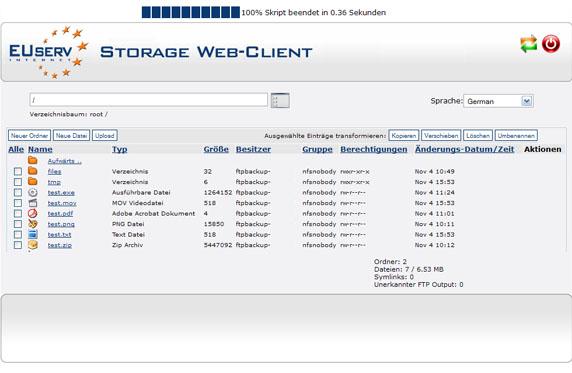Image resolution: width=572 pixels, height=373 pixels.
Task: Click the test.png paint file icon
Action: [x=33, y=223]
